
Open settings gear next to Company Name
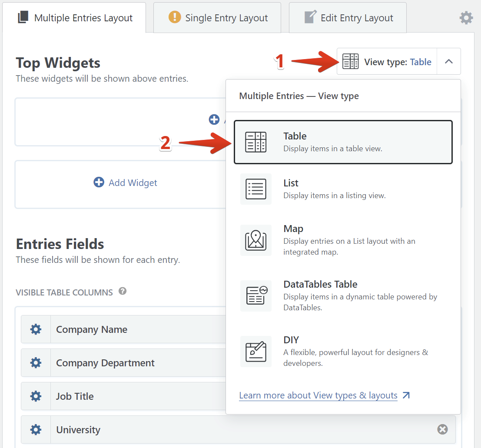[36, 329]
